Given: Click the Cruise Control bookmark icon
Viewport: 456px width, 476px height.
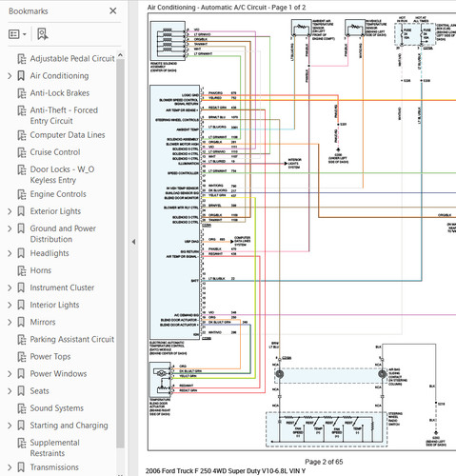Looking at the screenshot, I should pos(21,152).
